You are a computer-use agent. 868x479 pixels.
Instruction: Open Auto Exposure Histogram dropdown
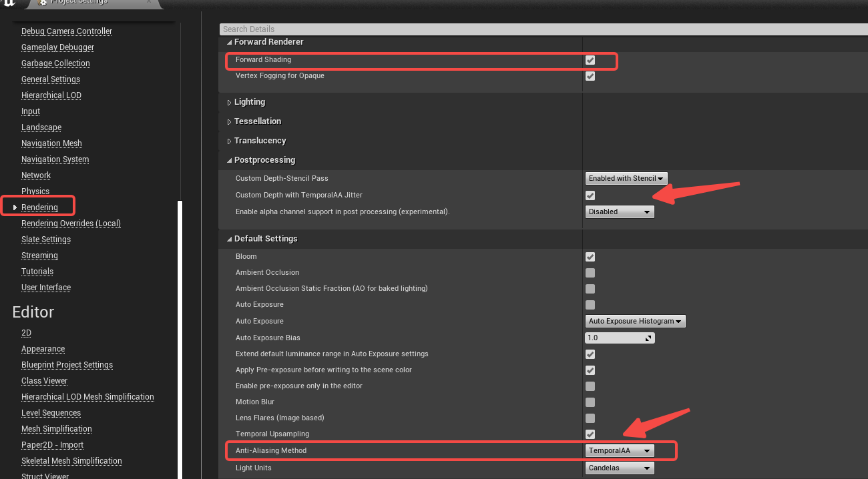pos(635,321)
